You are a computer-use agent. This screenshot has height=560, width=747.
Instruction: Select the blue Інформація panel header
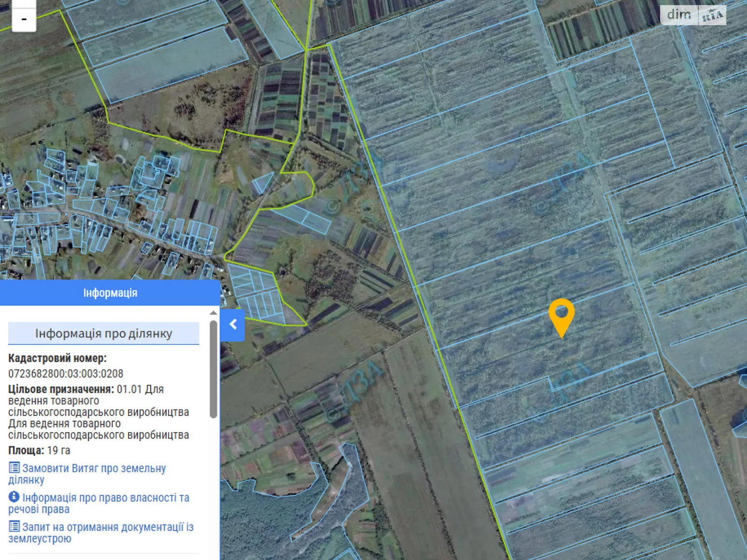point(110,293)
